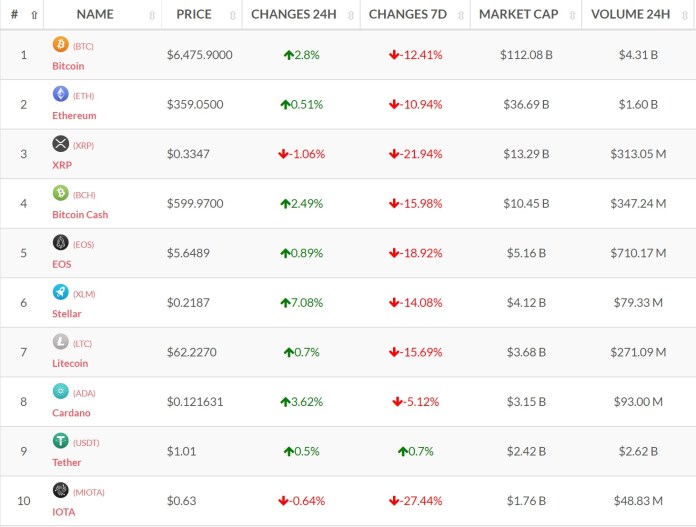The image size is (696, 527).
Task: Click Bitcoin 24h change 2.8%
Action: pyautogui.click(x=302, y=55)
